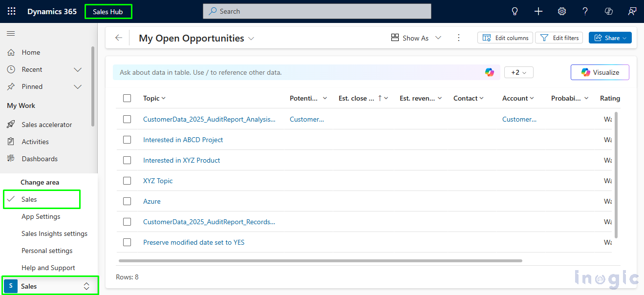
Task: Open the Dynamics 365 app launcher grid
Action: [11, 11]
